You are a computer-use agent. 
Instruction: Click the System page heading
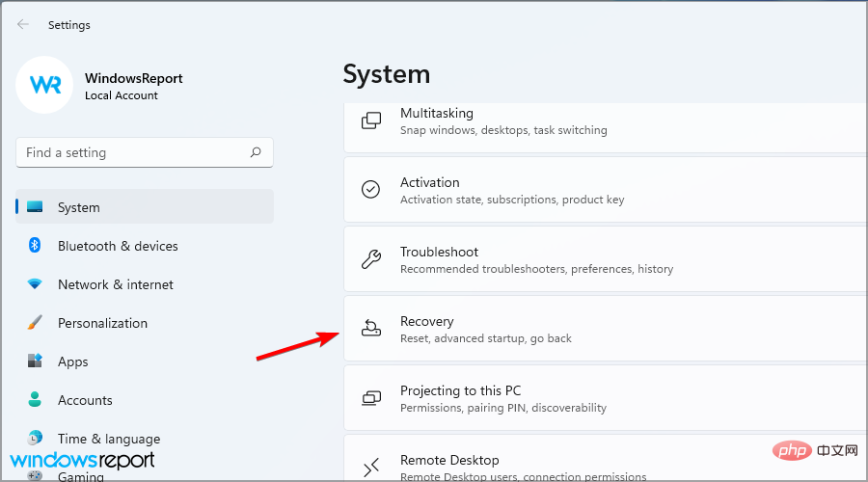pos(387,74)
